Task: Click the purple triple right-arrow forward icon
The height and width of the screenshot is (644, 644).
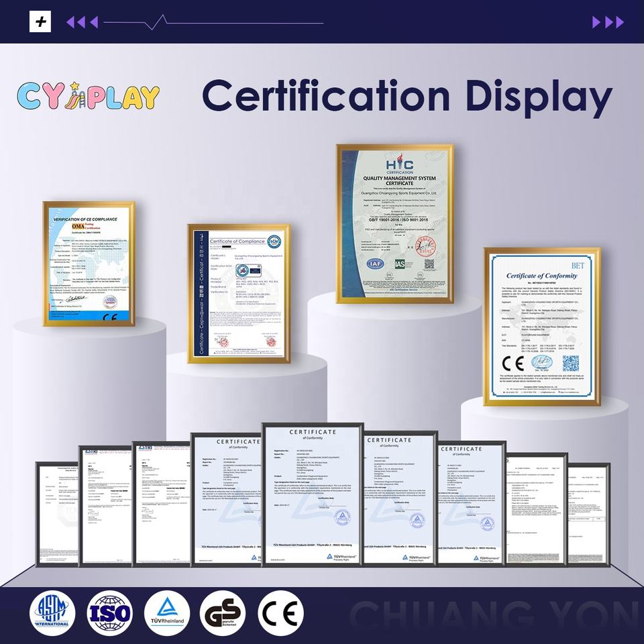Action: click(x=608, y=21)
